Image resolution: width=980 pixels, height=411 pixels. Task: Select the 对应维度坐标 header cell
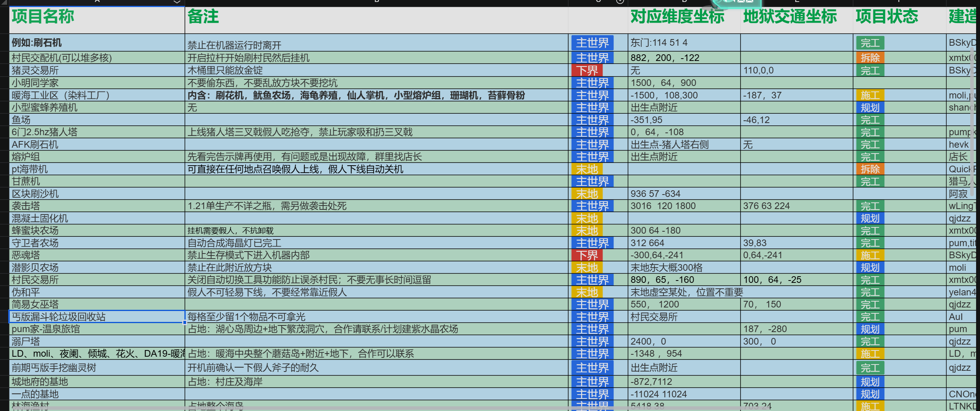[x=684, y=20]
